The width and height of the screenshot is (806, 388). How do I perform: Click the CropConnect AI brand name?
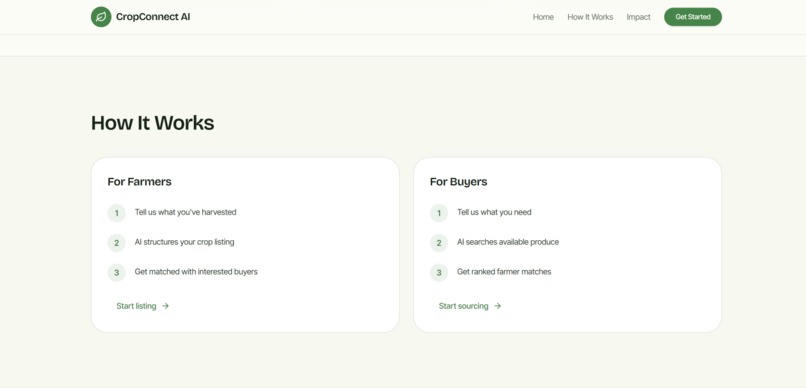click(153, 17)
